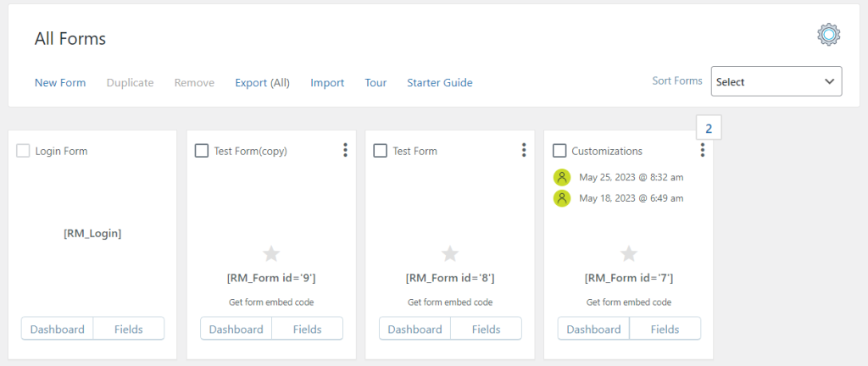This screenshot has height=366, width=868.
Task: Open the Starter Guide link
Action: pos(439,83)
